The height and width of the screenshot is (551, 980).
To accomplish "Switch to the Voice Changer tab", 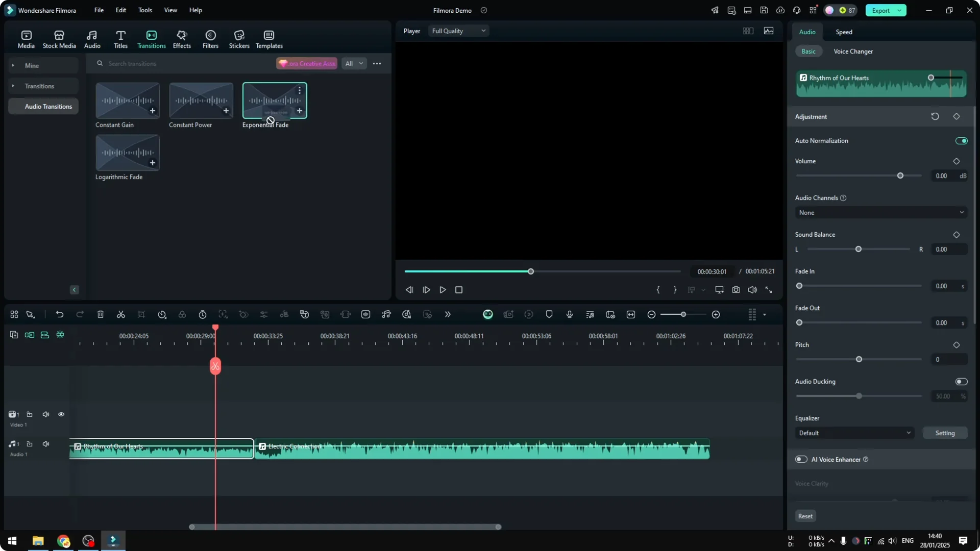I will click(853, 51).
